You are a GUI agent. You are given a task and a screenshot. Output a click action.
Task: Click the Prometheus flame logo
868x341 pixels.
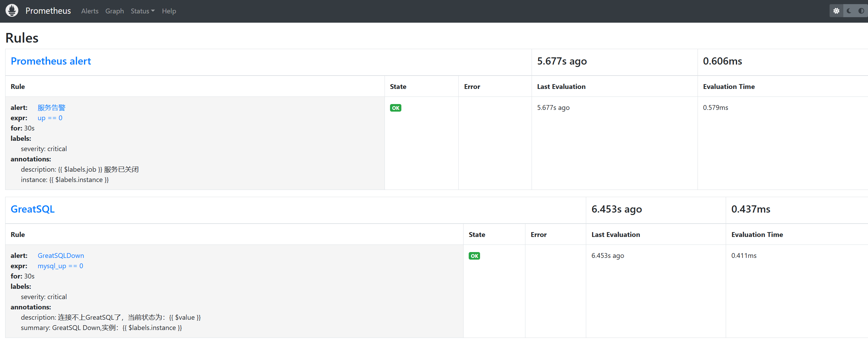pos(12,11)
